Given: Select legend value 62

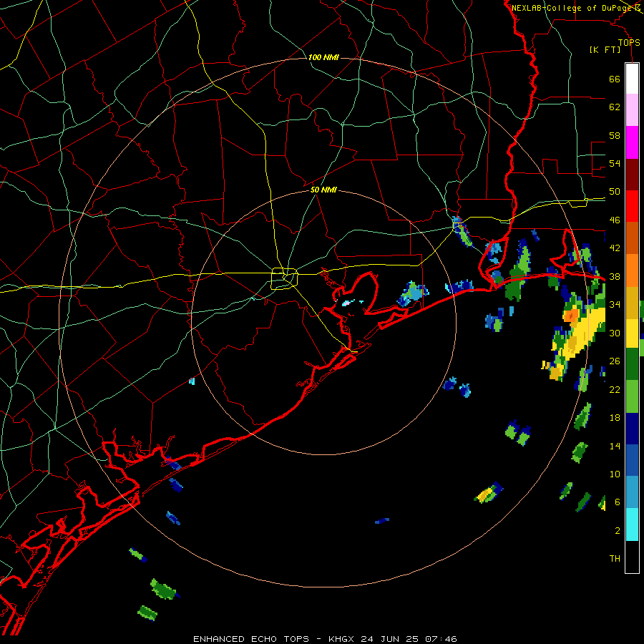Looking at the screenshot, I should 615,107.
